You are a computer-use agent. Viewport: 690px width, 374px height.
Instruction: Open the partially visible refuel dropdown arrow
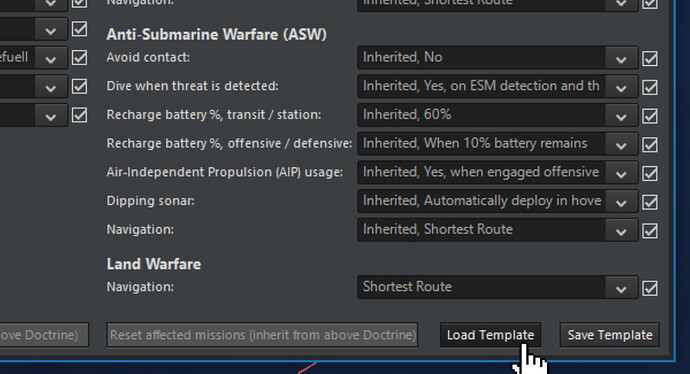tap(50, 59)
